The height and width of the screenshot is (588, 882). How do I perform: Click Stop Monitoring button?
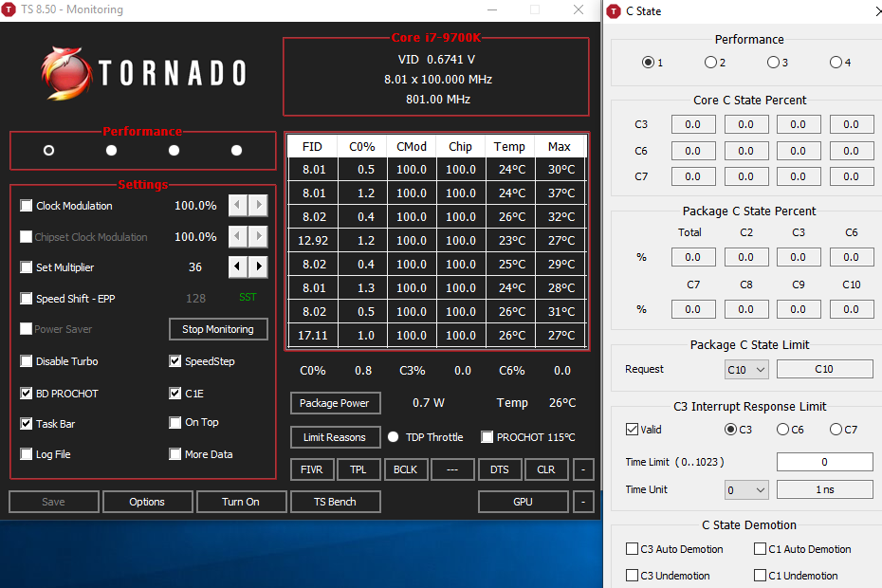click(218, 329)
